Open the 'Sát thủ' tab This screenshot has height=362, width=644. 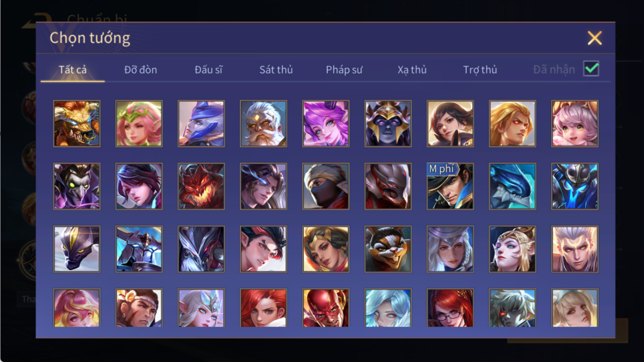click(276, 70)
